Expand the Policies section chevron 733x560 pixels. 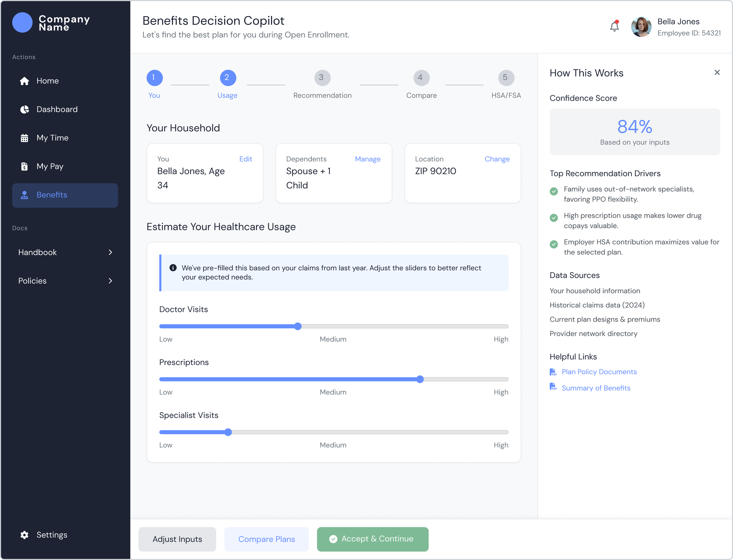[110, 281]
